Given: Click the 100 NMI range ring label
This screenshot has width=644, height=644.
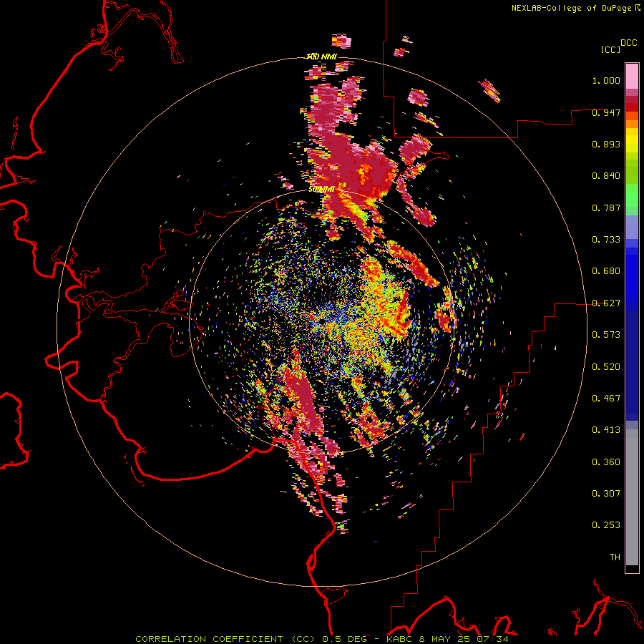Looking at the screenshot, I should click(x=321, y=57).
